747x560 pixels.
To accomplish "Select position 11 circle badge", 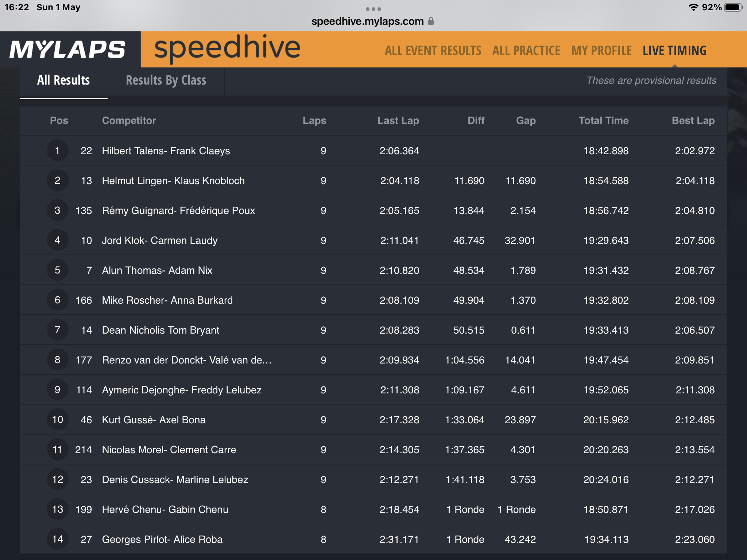I will [x=58, y=450].
